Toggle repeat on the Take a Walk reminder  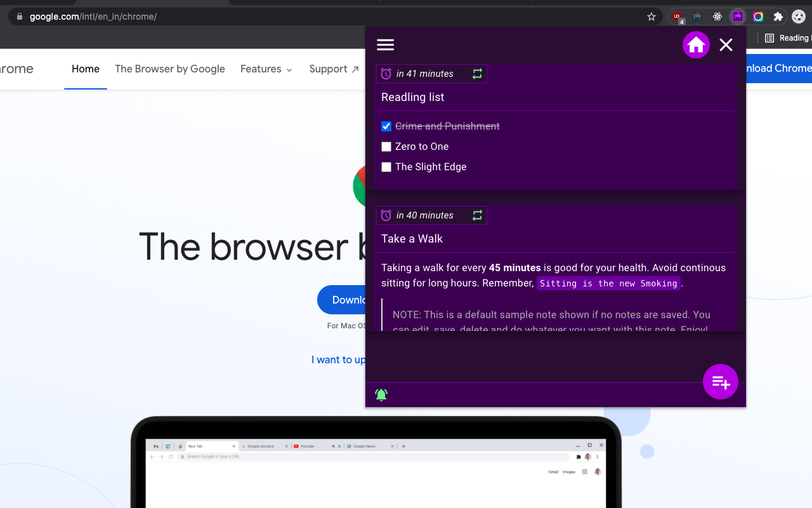coord(477,215)
